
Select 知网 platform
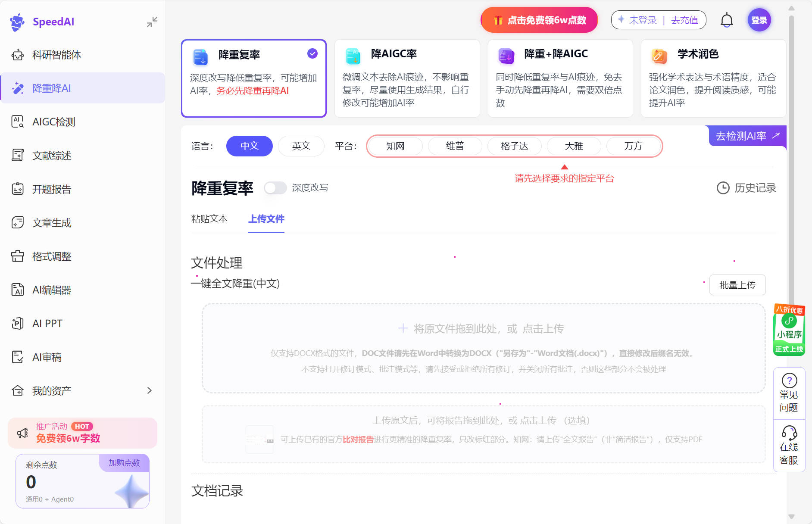tap(396, 146)
